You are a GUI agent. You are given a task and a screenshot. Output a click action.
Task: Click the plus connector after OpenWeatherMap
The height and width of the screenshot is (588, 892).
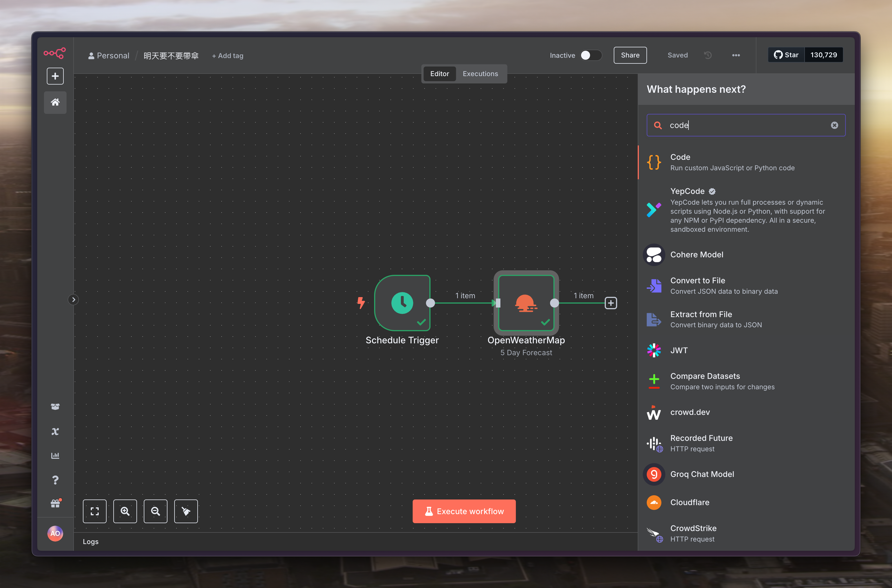(611, 303)
